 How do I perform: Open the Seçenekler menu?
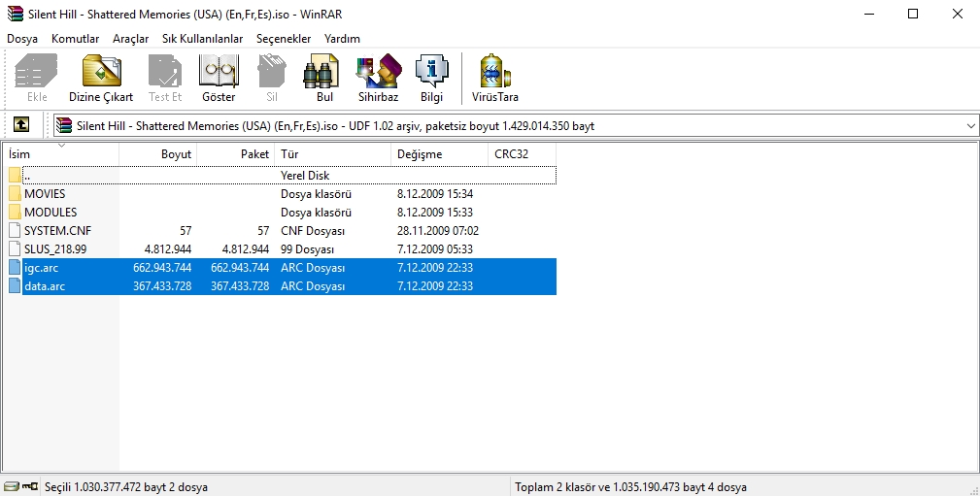point(284,39)
